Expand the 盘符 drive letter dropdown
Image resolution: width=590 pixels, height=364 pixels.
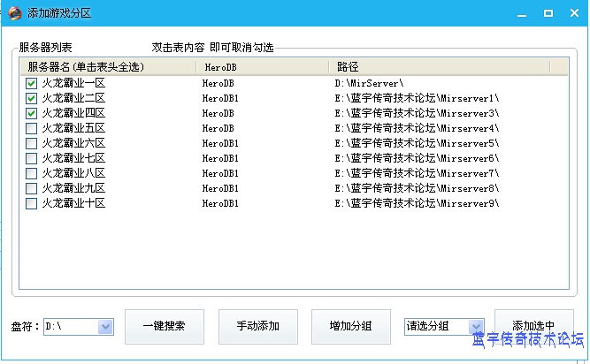[x=106, y=327]
